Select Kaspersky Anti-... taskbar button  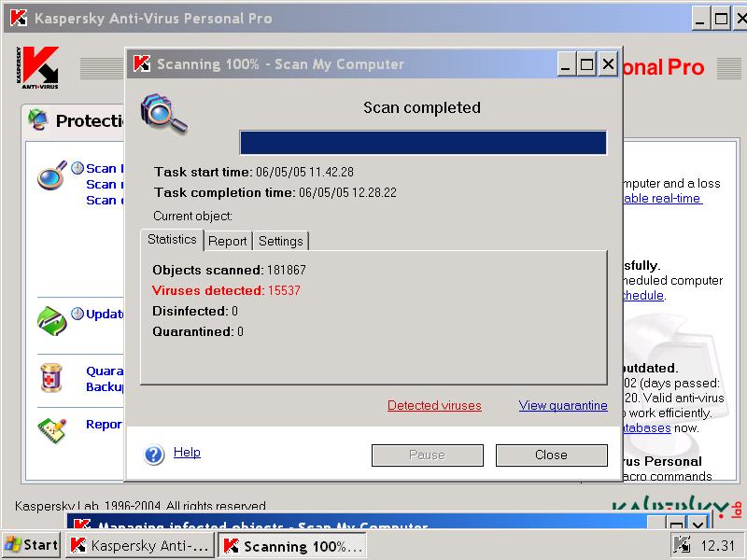(x=141, y=545)
